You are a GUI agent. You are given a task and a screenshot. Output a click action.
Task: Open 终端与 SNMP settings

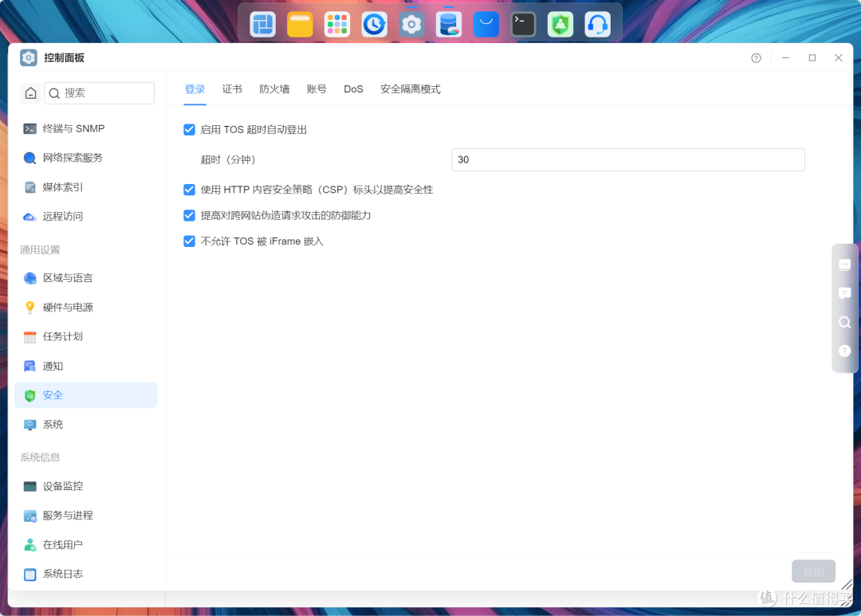click(85, 128)
